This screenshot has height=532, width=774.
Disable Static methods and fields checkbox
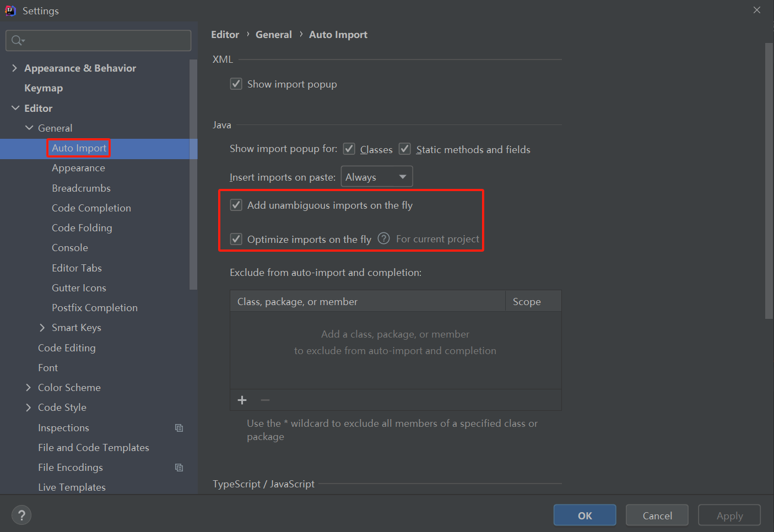[405, 149]
